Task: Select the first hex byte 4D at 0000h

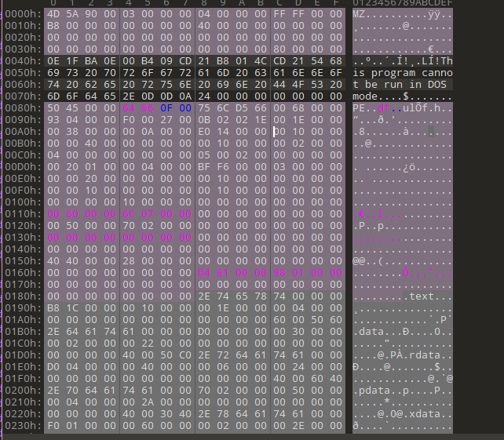Action: pyautogui.click(x=53, y=14)
